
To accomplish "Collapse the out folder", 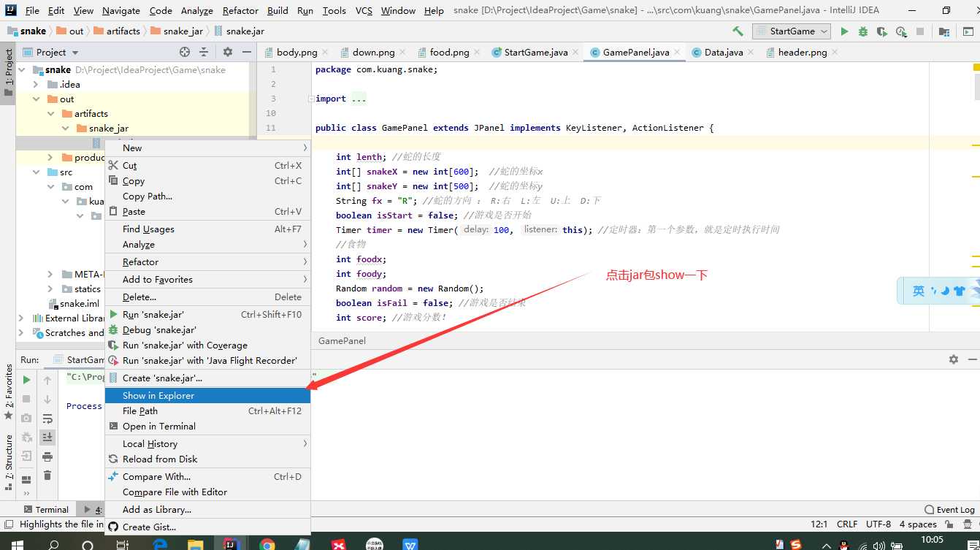I will [x=36, y=99].
